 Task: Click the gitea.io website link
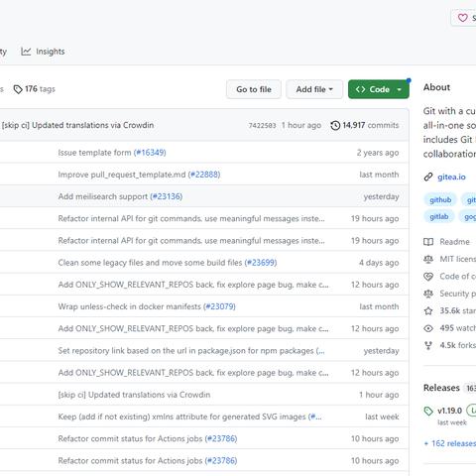(451, 178)
